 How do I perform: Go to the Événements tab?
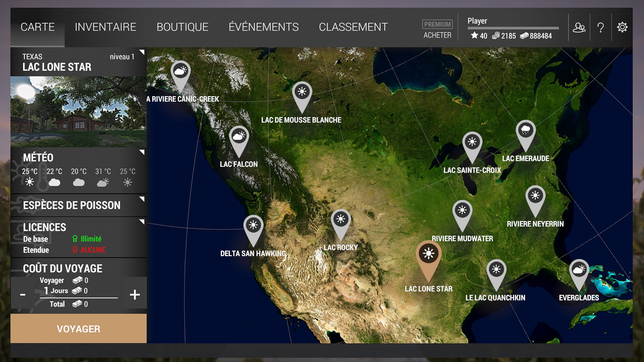coord(264,27)
